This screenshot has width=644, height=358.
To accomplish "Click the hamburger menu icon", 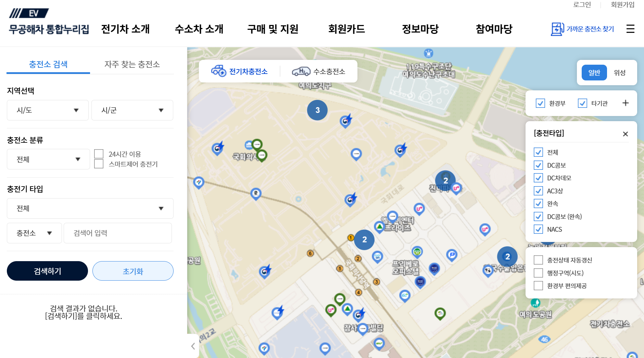I will click(630, 29).
